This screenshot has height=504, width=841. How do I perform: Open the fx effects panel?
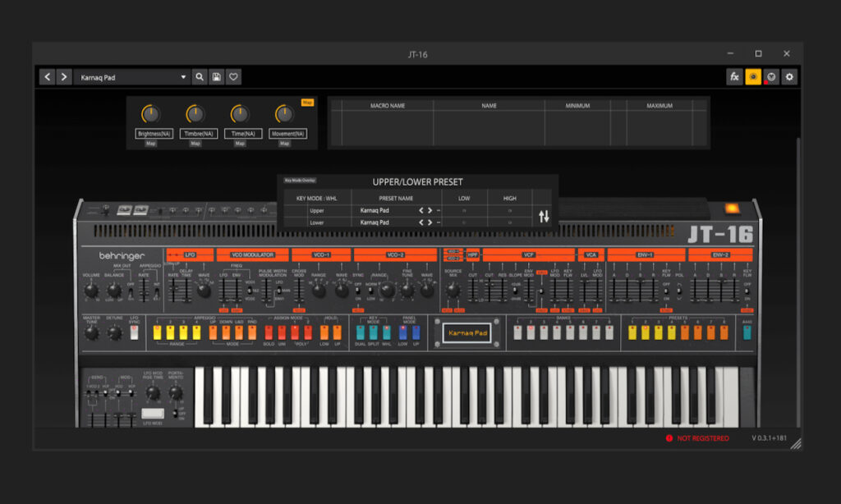[x=734, y=76]
